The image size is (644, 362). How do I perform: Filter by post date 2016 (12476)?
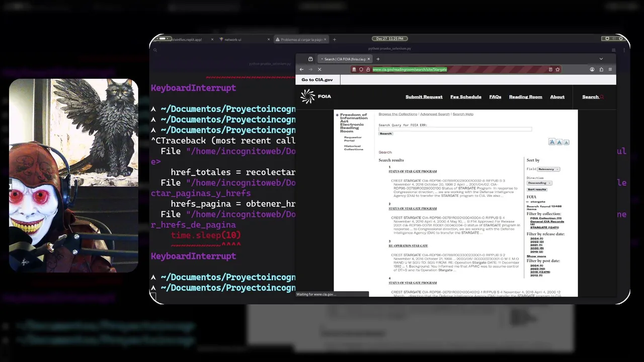pyautogui.click(x=540, y=272)
